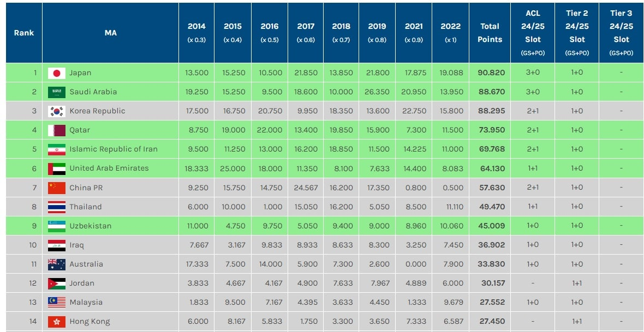Image resolution: width=644 pixels, height=332 pixels.
Task: Click the 2016 (x 0.5) column header
Action: tap(270, 33)
